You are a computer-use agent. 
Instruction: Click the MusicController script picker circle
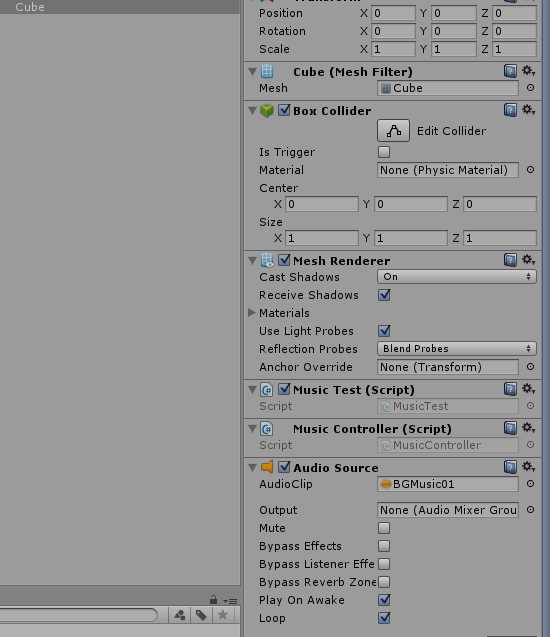click(x=531, y=445)
